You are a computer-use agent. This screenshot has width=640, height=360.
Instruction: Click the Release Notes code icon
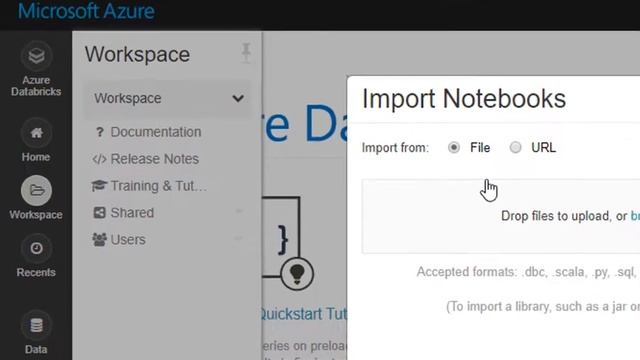pos(99,159)
